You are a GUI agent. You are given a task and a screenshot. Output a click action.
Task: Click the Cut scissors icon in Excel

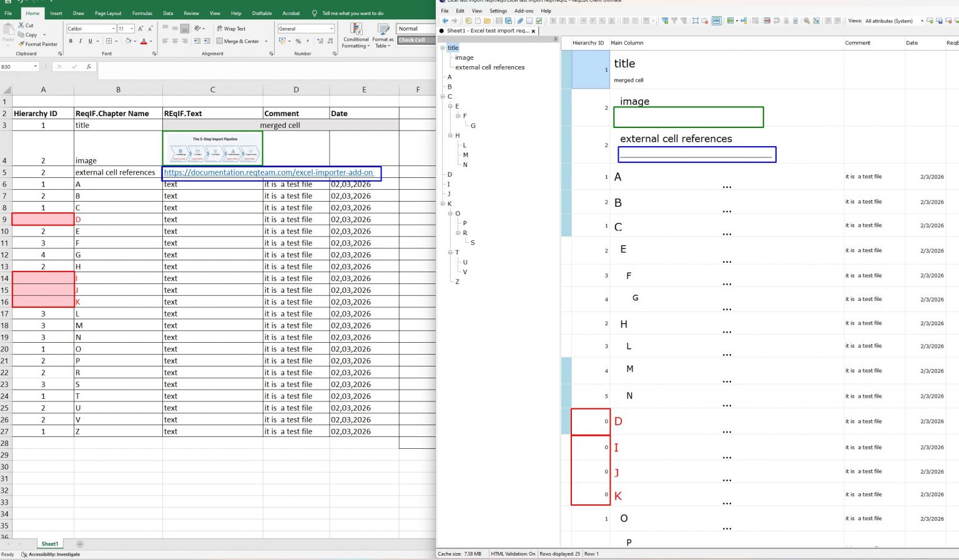pyautogui.click(x=21, y=26)
